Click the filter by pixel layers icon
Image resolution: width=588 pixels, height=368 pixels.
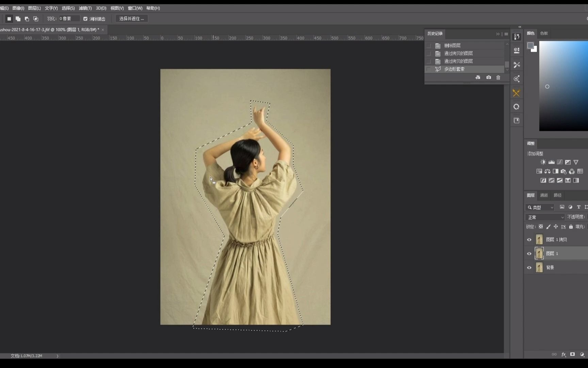point(562,207)
